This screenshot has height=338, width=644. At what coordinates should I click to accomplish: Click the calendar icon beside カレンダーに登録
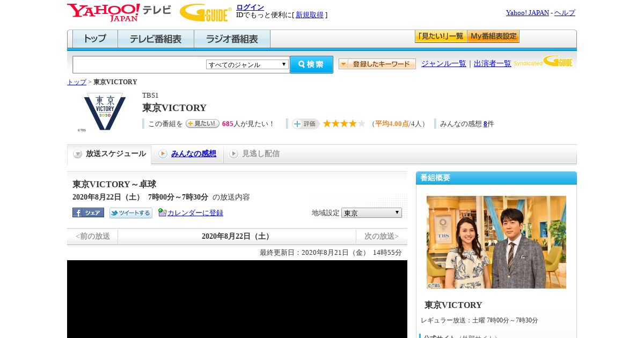pyautogui.click(x=163, y=212)
